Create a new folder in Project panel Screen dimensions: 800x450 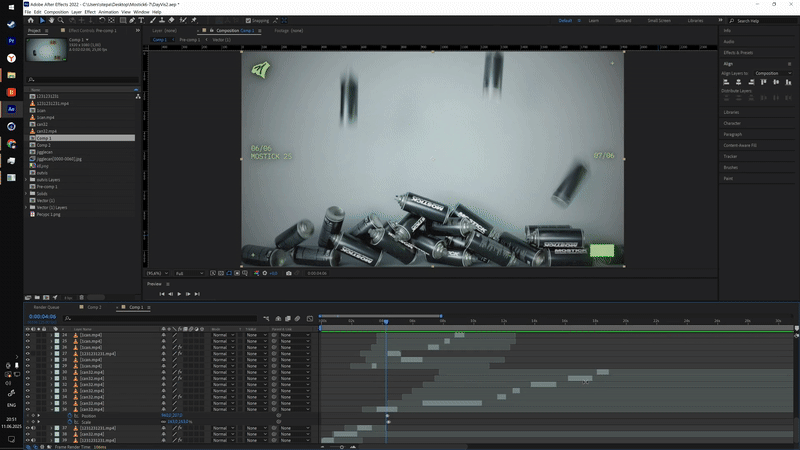pyautogui.click(x=37, y=297)
